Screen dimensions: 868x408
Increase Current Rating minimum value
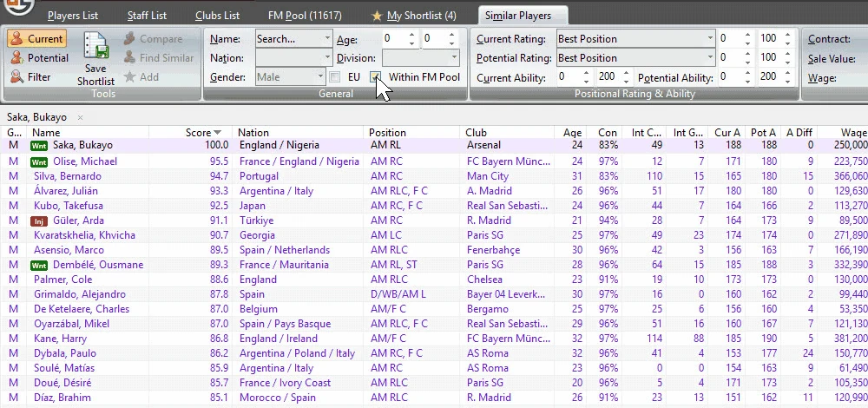[748, 35]
